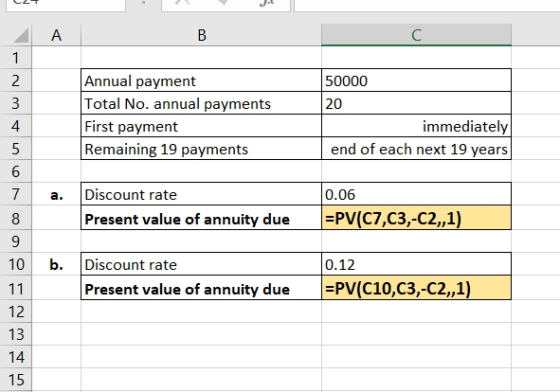560x392 pixels.
Task: Click "Present value of annuity due" in row 11
Action: pos(201,288)
